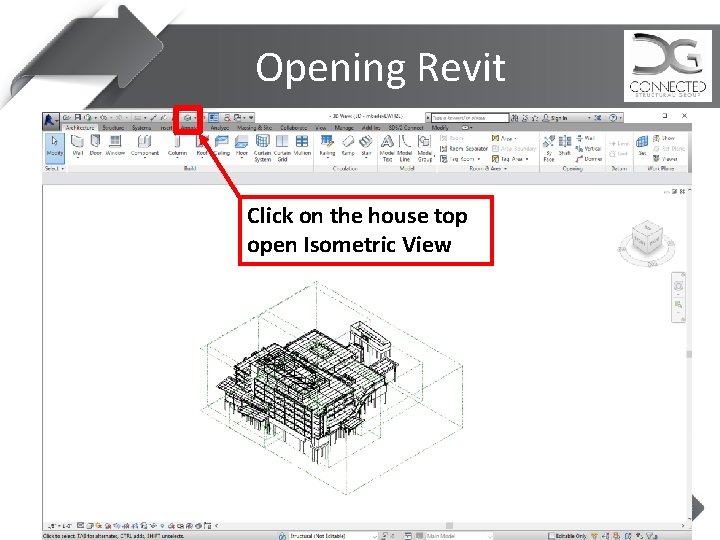Screen dimensions: 720x540
Task: Click Show work plane button
Action: click(664, 138)
